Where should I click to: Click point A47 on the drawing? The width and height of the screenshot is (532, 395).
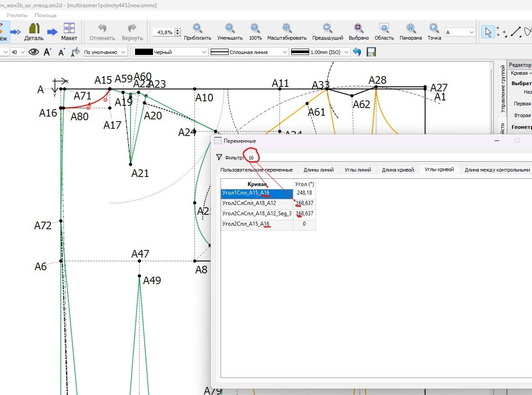click(x=140, y=261)
